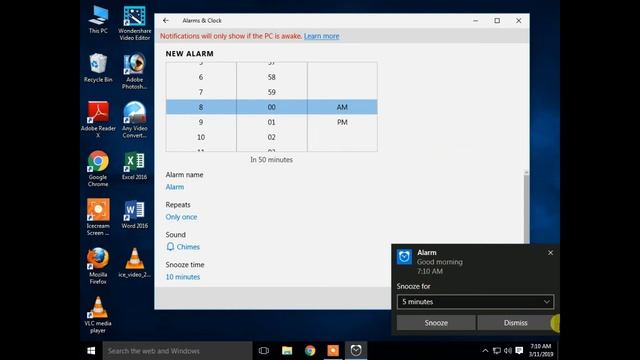Switch to Icecream recorder taskbar icon

tap(333, 351)
